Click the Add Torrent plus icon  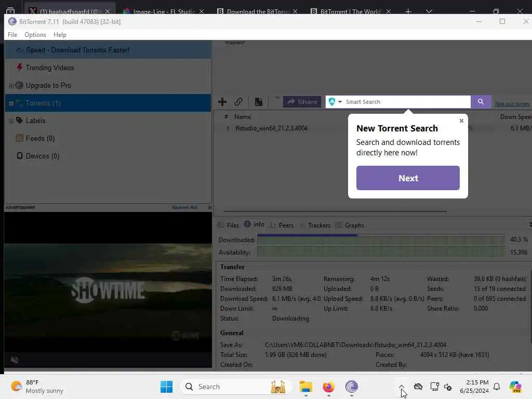[x=222, y=102]
